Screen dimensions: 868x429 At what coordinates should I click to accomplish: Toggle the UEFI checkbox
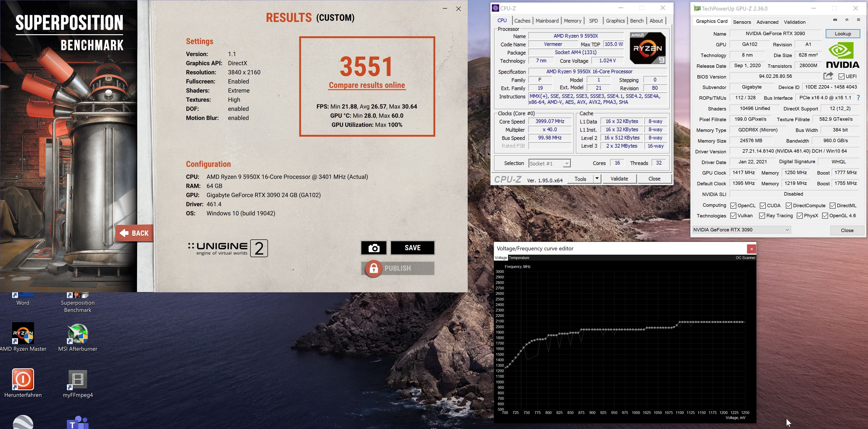[841, 76]
